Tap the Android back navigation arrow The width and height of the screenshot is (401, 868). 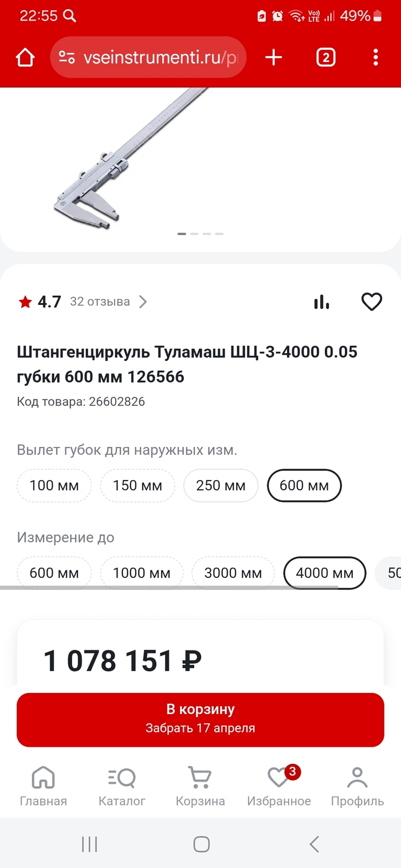[x=314, y=844]
